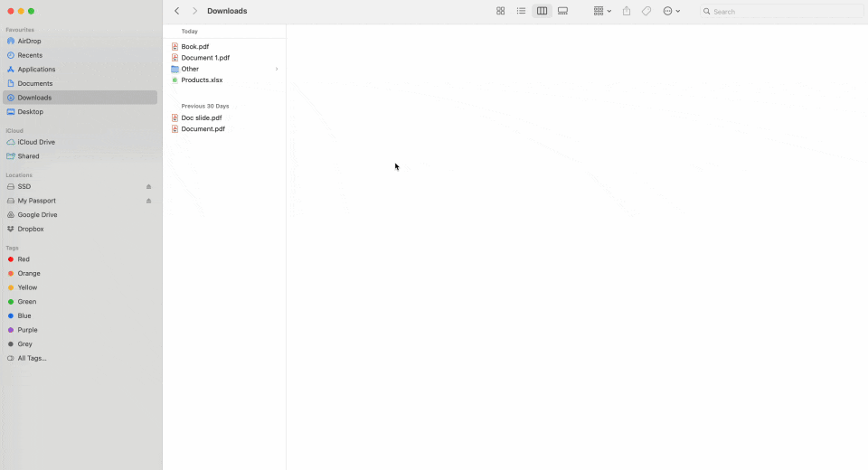Viewport: 868px width, 470px height.
Task: Filter by the Purple tag
Action: pyautogui.click(x=80, y=330)
